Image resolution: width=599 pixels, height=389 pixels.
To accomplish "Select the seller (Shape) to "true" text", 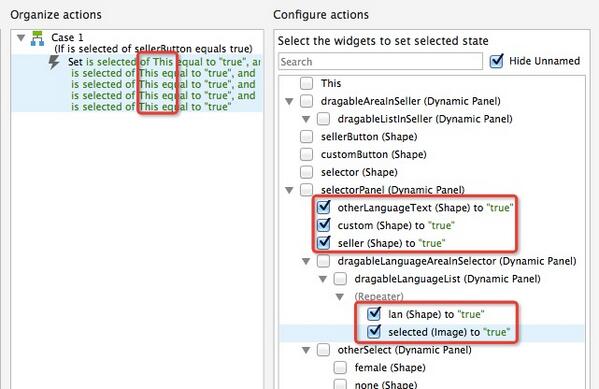I will (392, 243).
